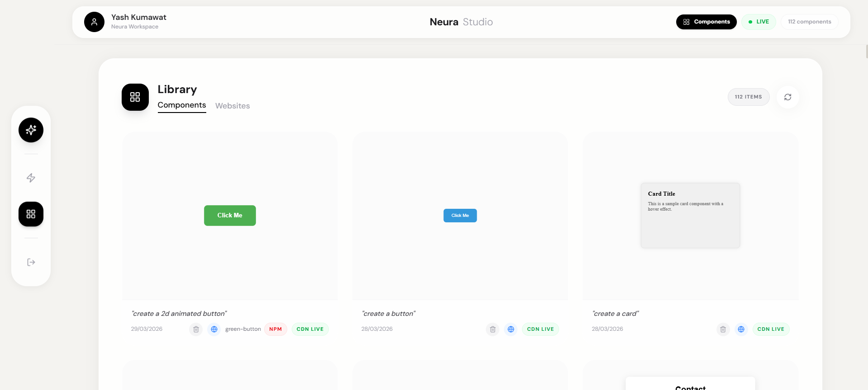Delete the "create a 2d animated button" component
868x390 pixels.
pyautogui.click(x=196, y=329)
